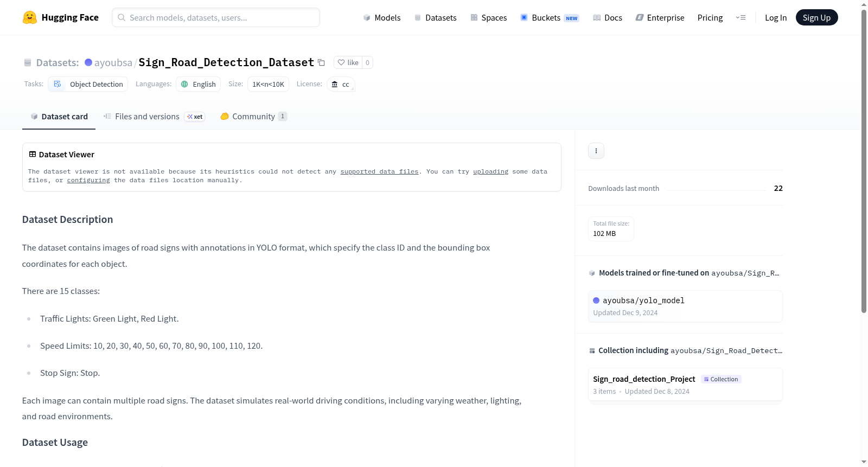Screen dimensions: 868x467
Task: Click the Hugging Face logo icon
Action: [x=30, y=17]
